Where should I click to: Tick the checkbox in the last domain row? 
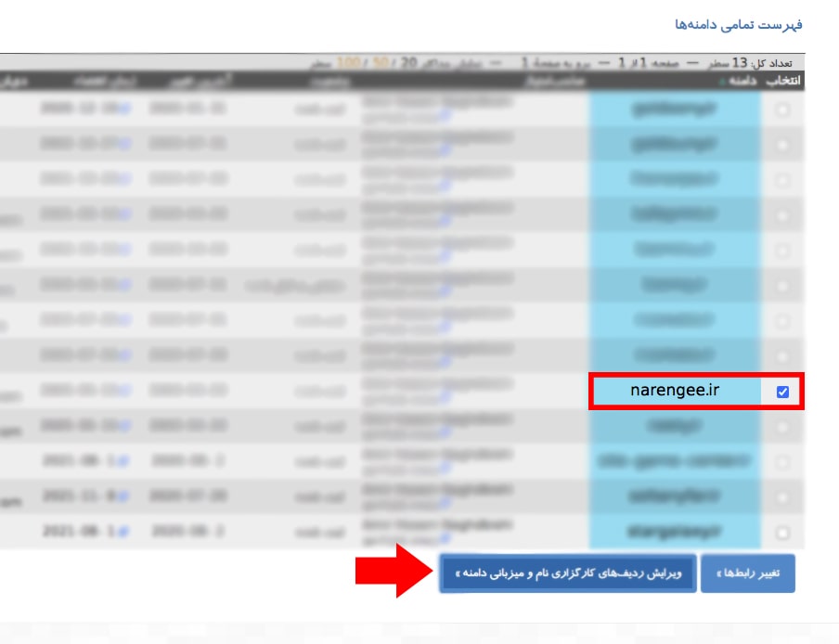point(782,534)
